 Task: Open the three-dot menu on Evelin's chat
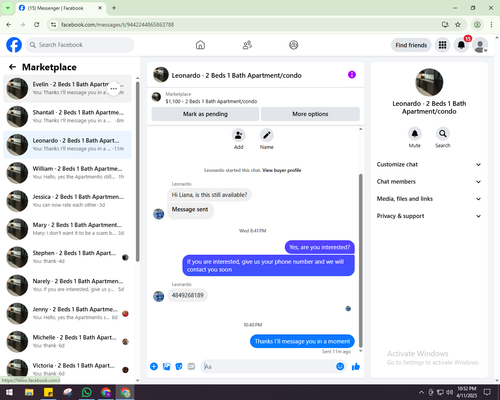[x=114, y=89]
